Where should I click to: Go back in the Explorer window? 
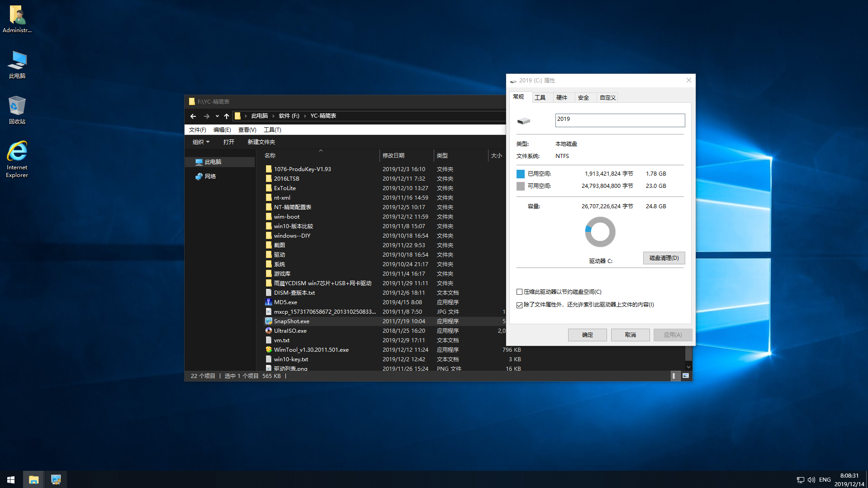point(193,116)
